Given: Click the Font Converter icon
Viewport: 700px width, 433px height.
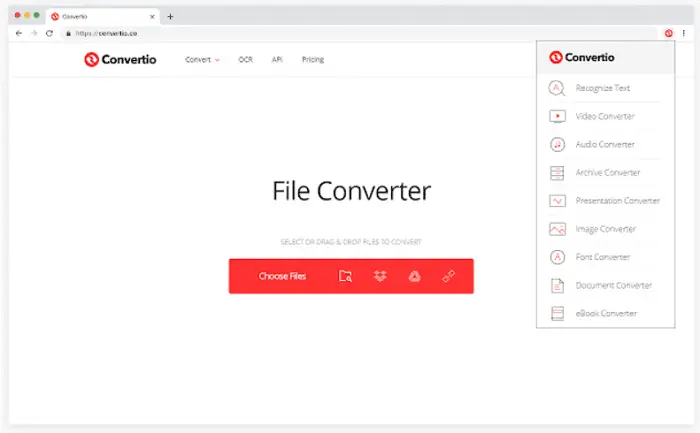Looking at the screenshot, I should [557, 257].
